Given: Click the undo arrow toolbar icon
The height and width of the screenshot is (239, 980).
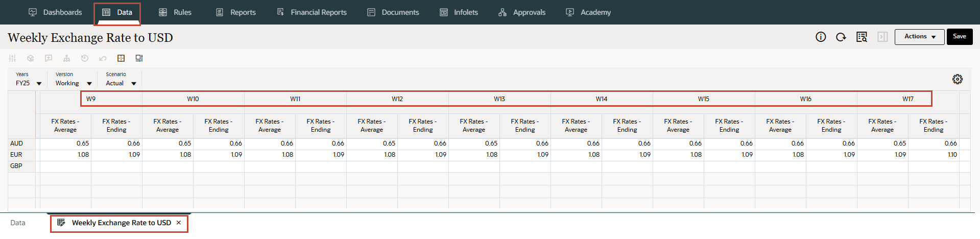Looking at the screenshot, I should (x=103, y=58).
